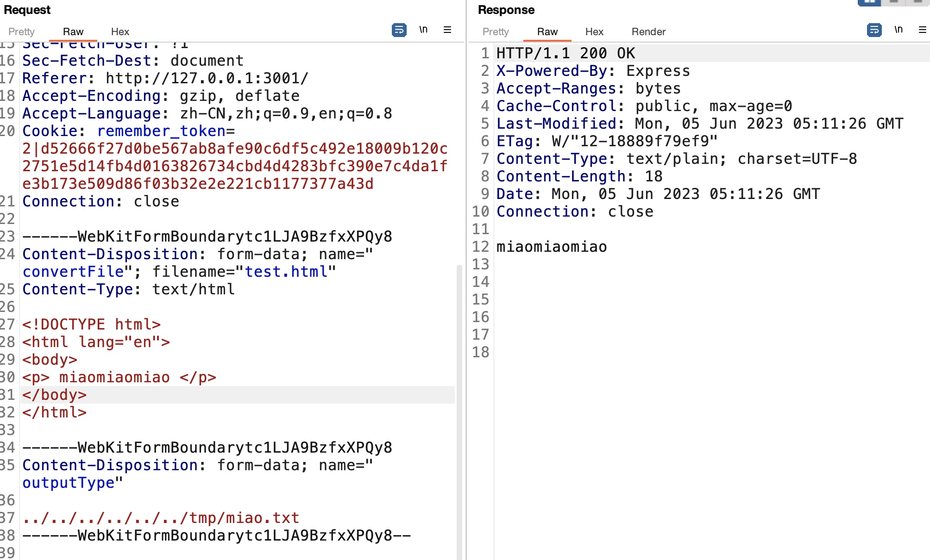Viewport: 930px width, 560px height.
Task: Open Response Pretty tab
Action: (x=496, y=31)
